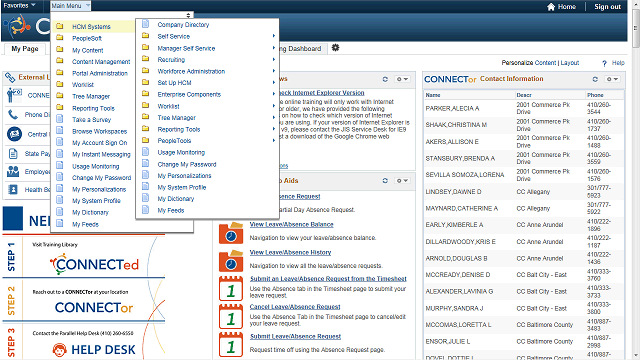640x360 pixels.
Task: Expand the Self Service submenu arrow
Action: 273,36
